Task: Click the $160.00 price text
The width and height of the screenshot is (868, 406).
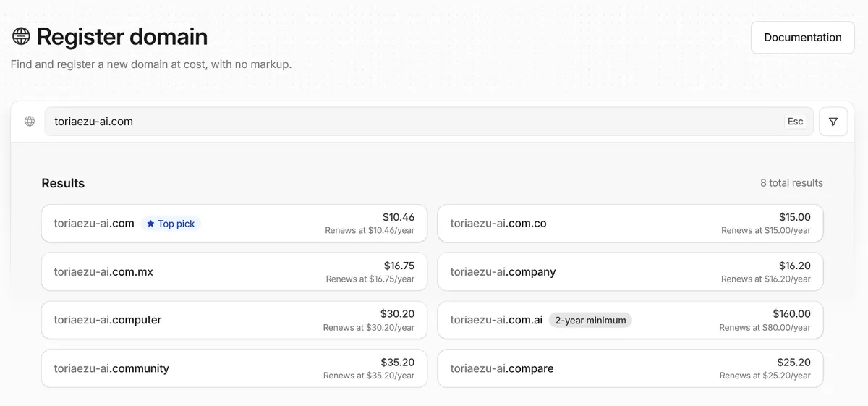Action: [791, 314]
